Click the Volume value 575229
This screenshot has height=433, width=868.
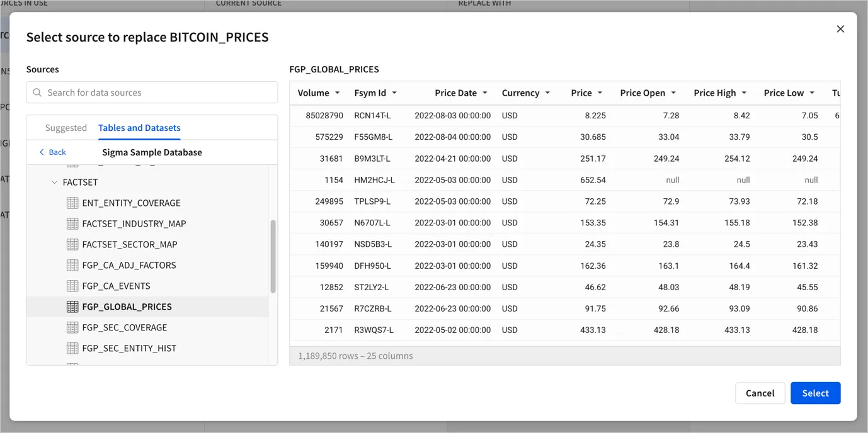coord(329,137)
